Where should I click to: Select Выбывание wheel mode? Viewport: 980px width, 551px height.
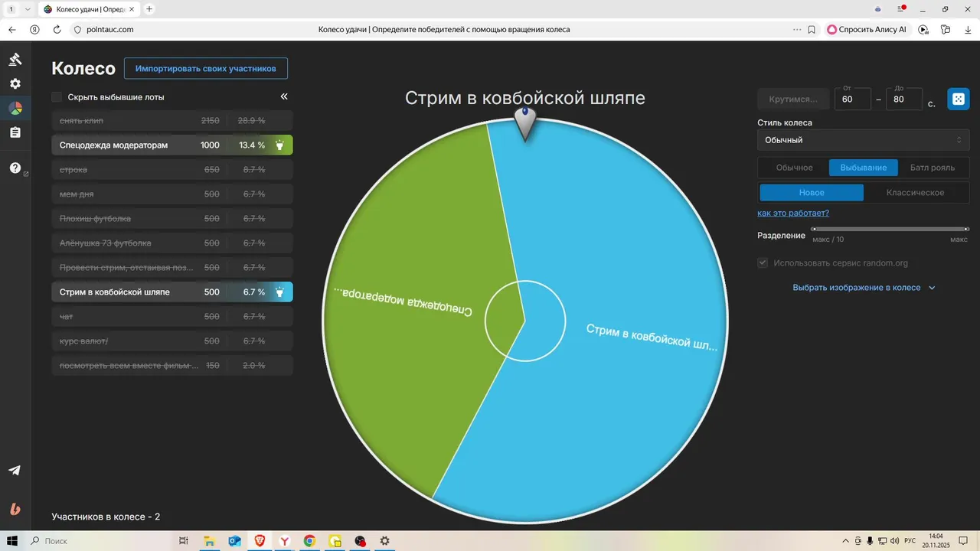tap(864, 168)
